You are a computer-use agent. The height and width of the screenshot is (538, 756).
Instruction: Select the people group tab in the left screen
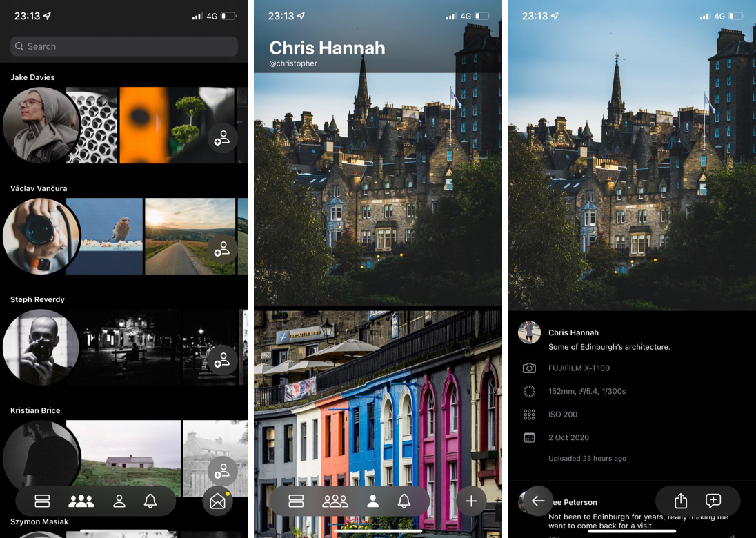(81, 501)
